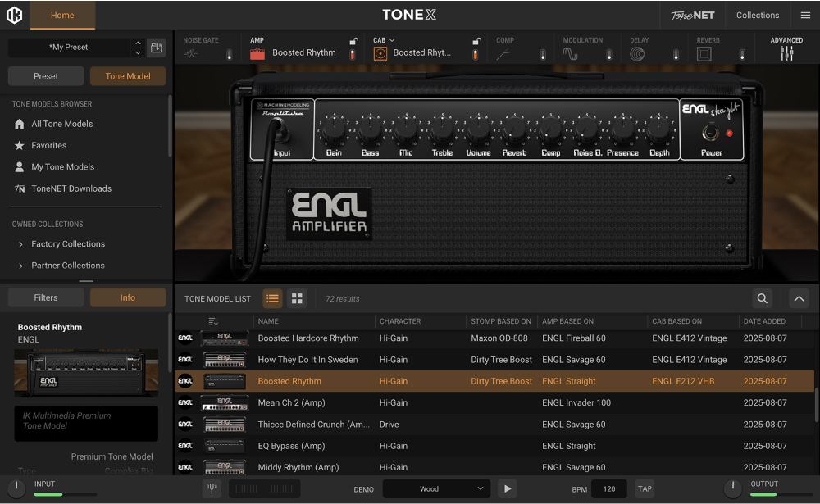The height and width of the screenshot is (504, 820).
Task: Switch tone model list to grid view
Action: 297,299
